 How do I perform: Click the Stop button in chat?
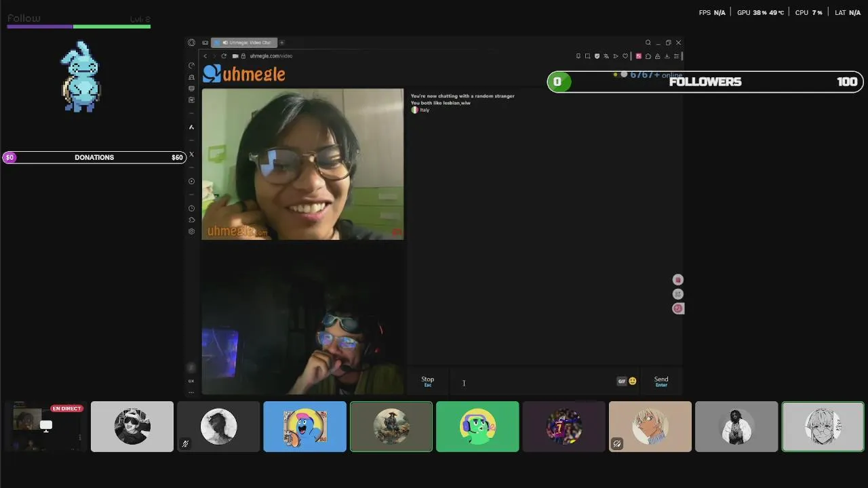tap(427, 382)
